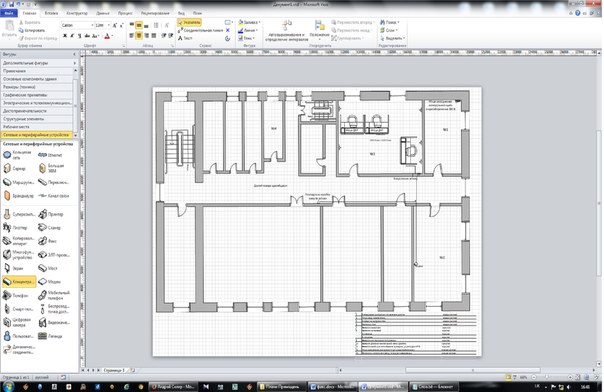Choose the Канал связи (comm link) shape
The width and height of the screenshot is (604, 392).
[x=54, y=196]
